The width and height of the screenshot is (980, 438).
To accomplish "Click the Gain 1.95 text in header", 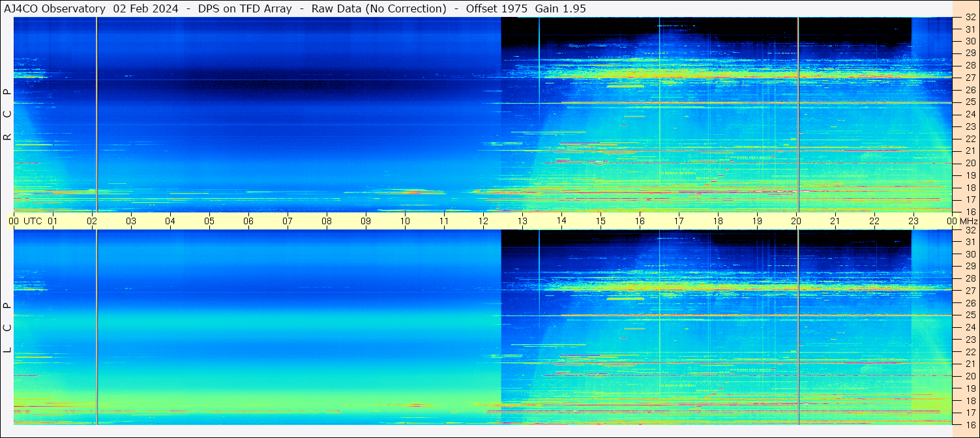I will click(x=560, y=8).
